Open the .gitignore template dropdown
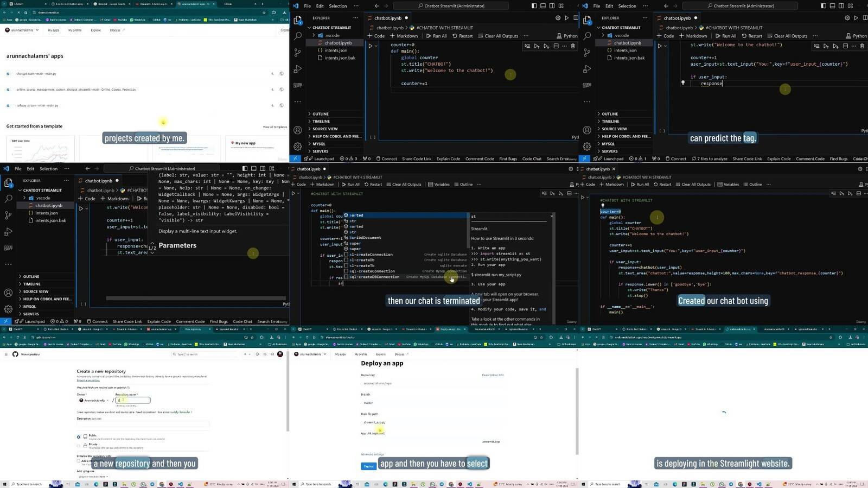Viewport: 868px width, 488px height. [x=93, y=477]
